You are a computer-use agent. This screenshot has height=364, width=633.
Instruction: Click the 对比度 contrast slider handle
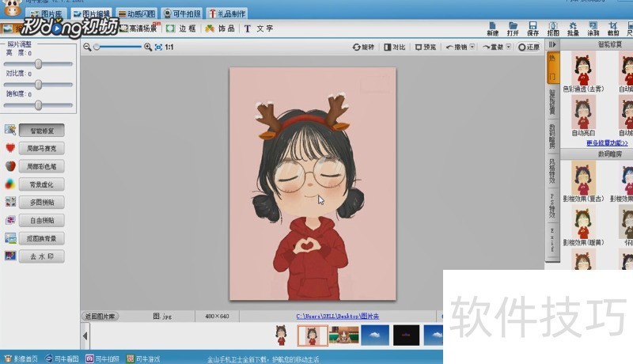click(x=38, y=85)
